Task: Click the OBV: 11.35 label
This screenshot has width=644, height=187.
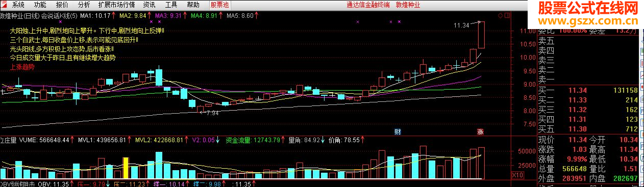Action: [53, 183]
